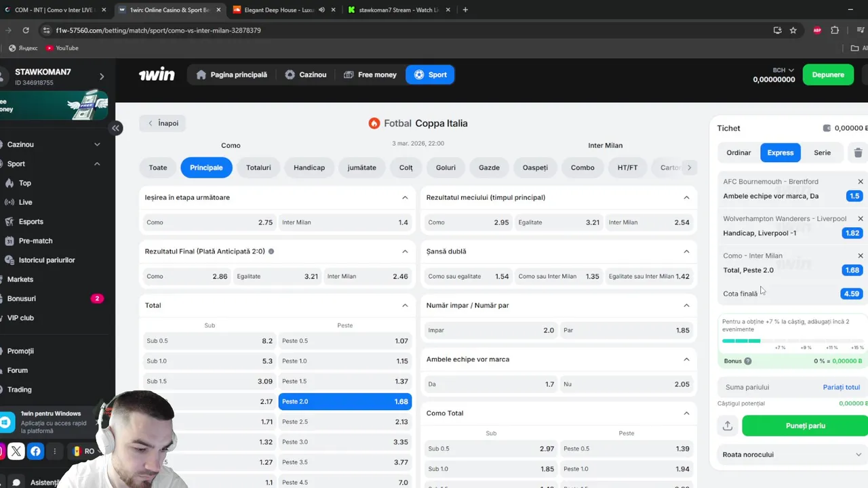This screenshot has width=868, height=488.
Task: Open Facebook social icon
Action: pyautogui.click(x=35, y=451)
